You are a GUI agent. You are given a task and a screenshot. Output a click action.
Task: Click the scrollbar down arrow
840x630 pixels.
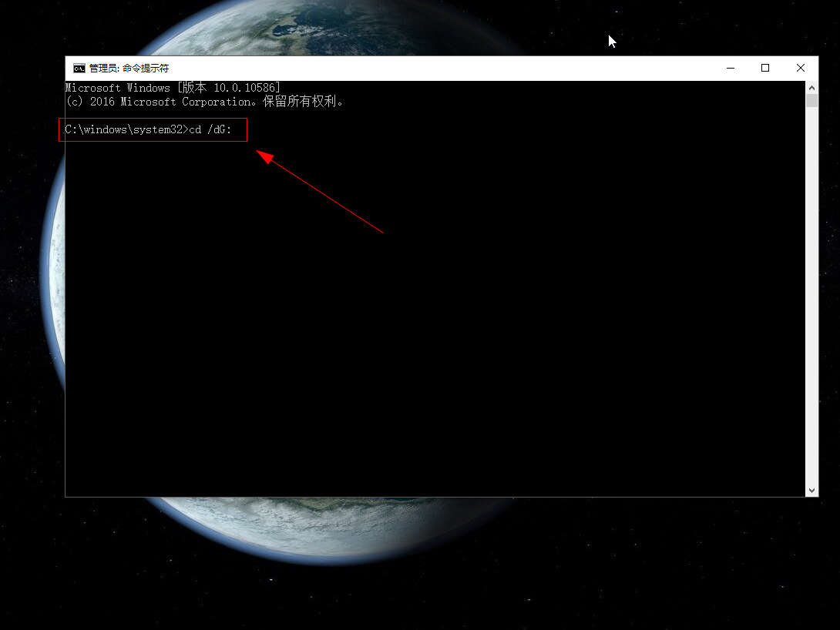point(811,491)
